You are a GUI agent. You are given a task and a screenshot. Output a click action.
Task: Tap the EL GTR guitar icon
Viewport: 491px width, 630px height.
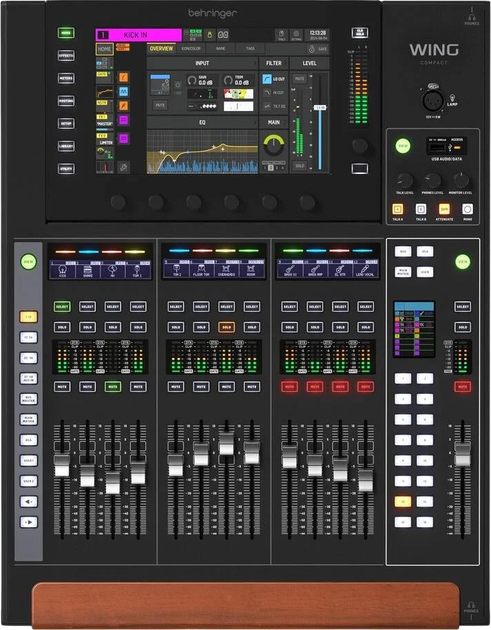(x=340, y=270)
